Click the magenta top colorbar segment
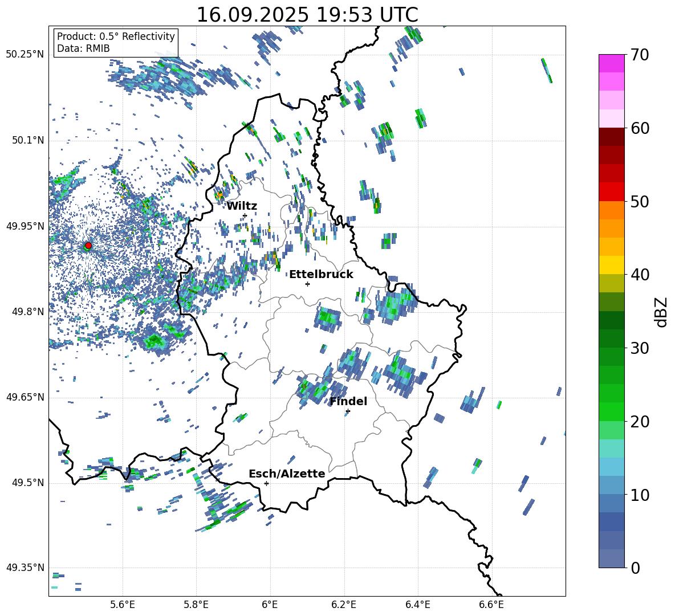Viewport: 675px width, 616px height. [611, 63]
